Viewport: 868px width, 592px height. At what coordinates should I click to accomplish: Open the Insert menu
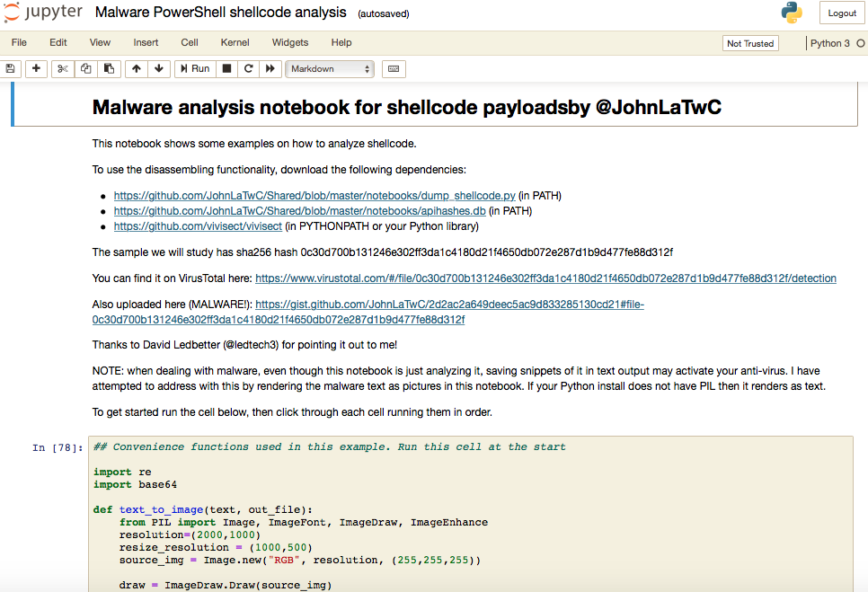click(146, 42)
